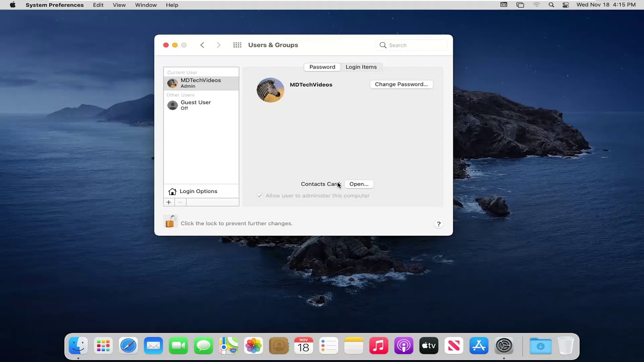
Task: Open Maps from the Dock
Action: 228,346
